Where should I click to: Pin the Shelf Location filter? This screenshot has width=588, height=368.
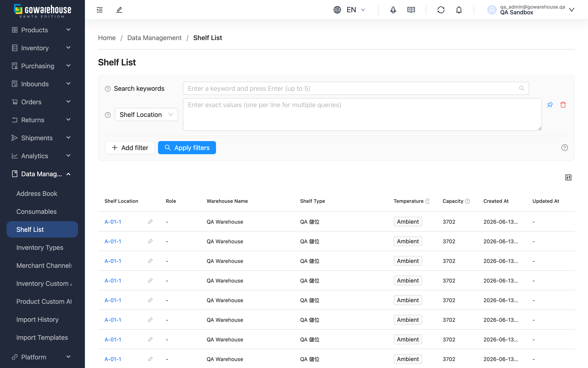(550, 105)
